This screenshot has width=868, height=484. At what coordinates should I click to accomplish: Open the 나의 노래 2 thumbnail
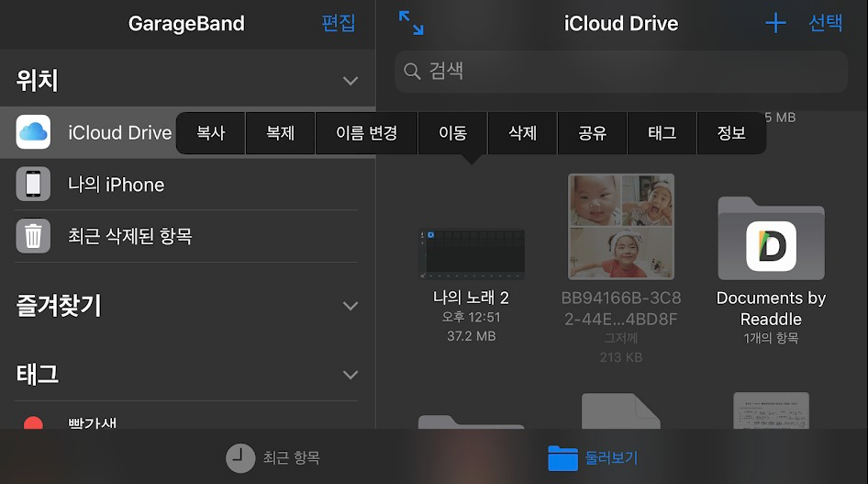(x=472, y=253)
